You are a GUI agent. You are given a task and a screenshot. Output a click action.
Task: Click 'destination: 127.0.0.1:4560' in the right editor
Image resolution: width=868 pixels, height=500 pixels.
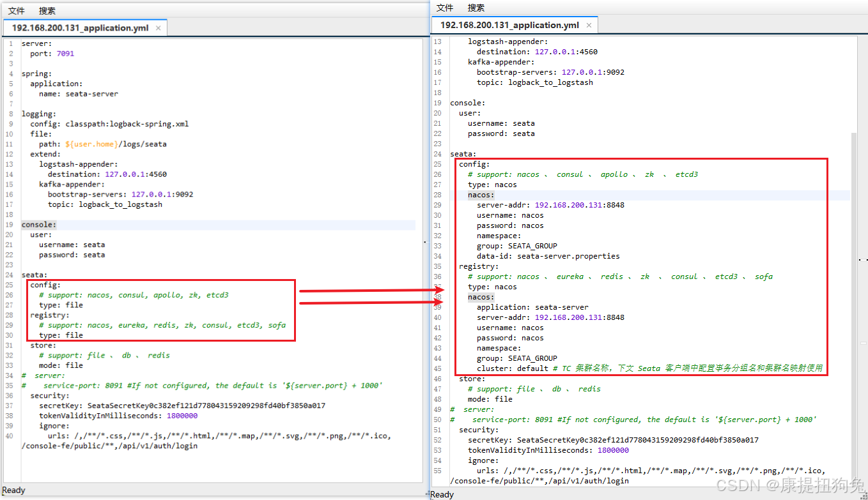(x=537, y=52)
